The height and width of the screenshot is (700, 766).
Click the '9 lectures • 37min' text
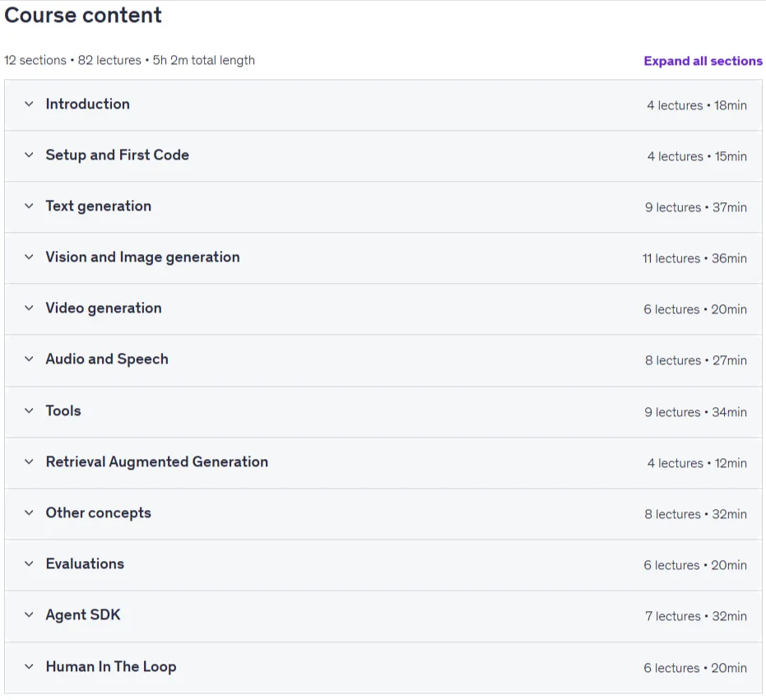[696, 207]
